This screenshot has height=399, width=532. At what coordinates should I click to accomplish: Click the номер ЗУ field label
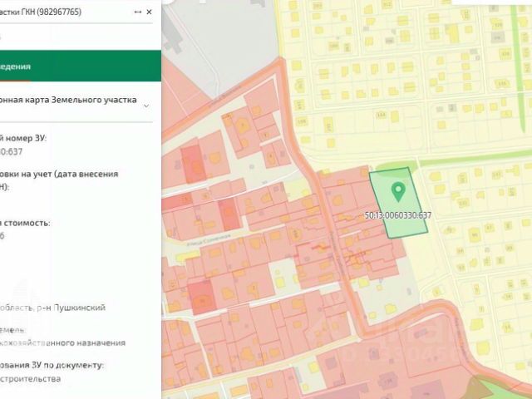[x=22, y=139]
